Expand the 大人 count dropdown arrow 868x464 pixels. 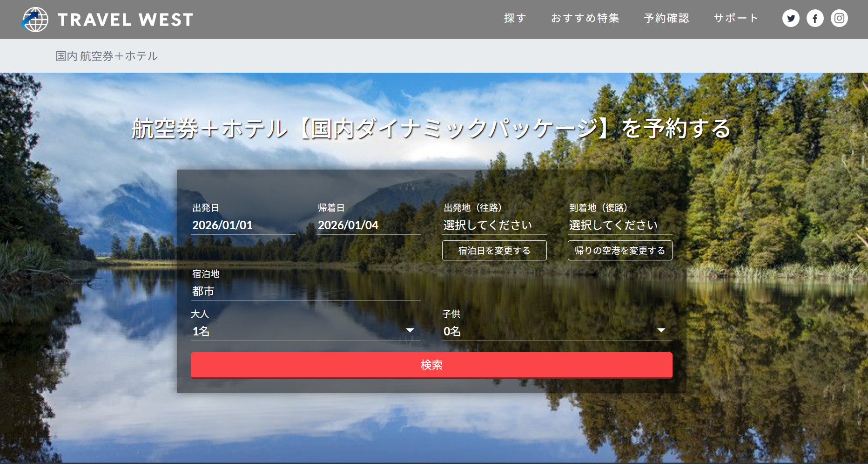[410, 330]
